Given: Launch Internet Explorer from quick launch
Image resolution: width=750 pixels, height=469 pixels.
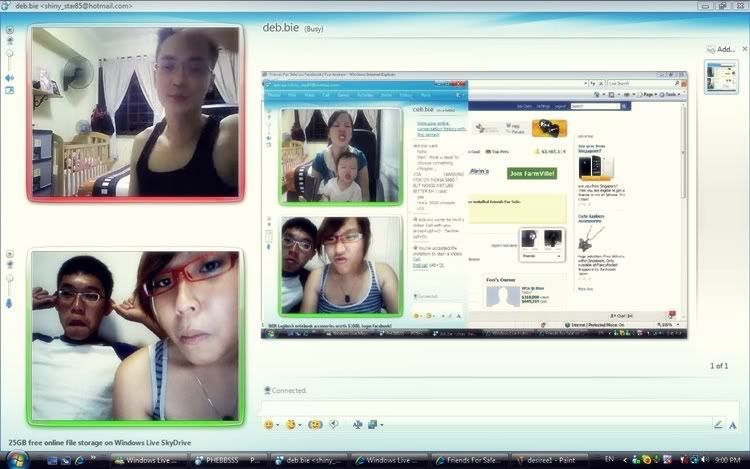Looking at the screenshot, I should click(79, 460).
